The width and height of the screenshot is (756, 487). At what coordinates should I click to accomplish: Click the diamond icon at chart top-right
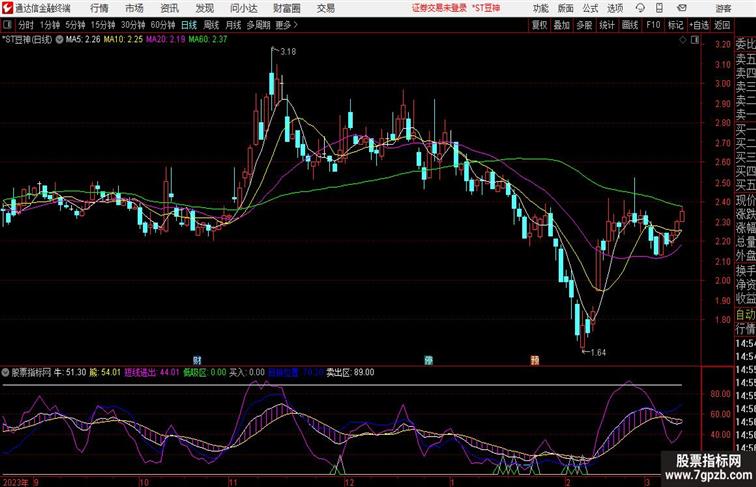coord(683,40)
